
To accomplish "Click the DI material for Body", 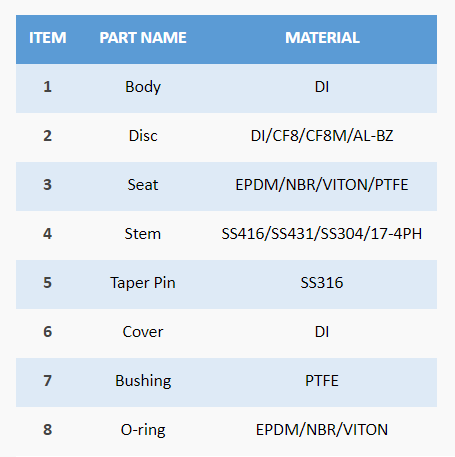I will [322, 87].
